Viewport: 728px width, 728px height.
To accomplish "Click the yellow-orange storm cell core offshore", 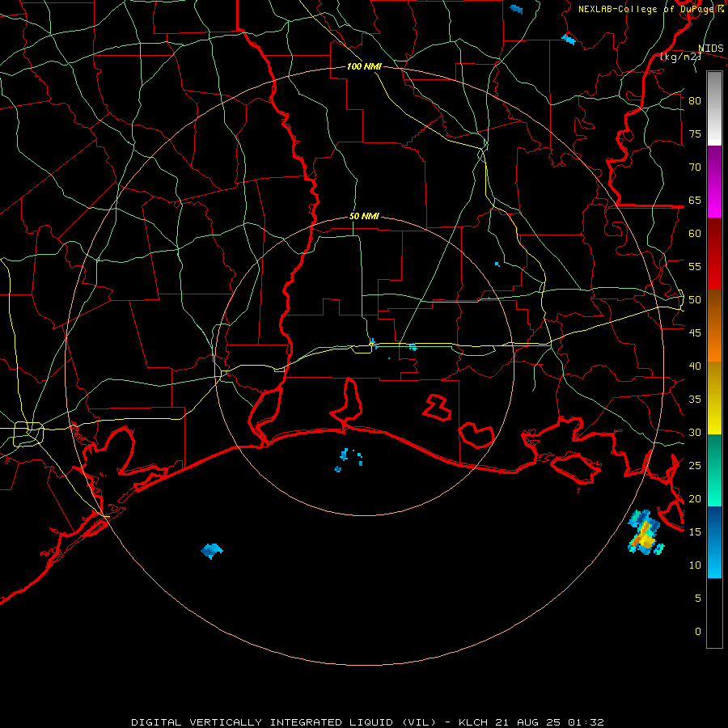I will [x=645, y=536].
